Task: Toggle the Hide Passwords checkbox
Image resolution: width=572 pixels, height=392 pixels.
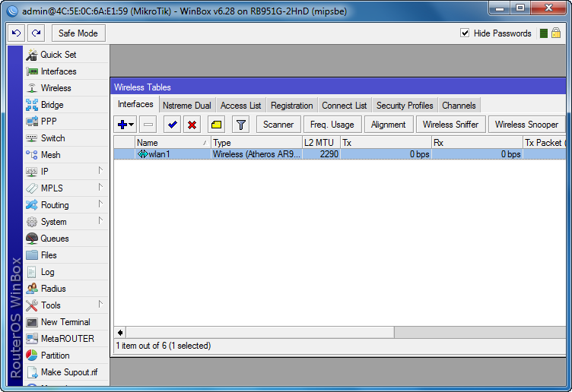Action: pyautogui.click(x=465, y=33)
